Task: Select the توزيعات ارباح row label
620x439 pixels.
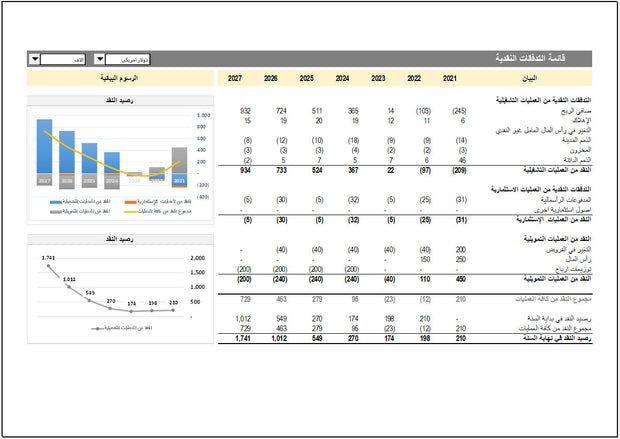Action: coord(573,269)
